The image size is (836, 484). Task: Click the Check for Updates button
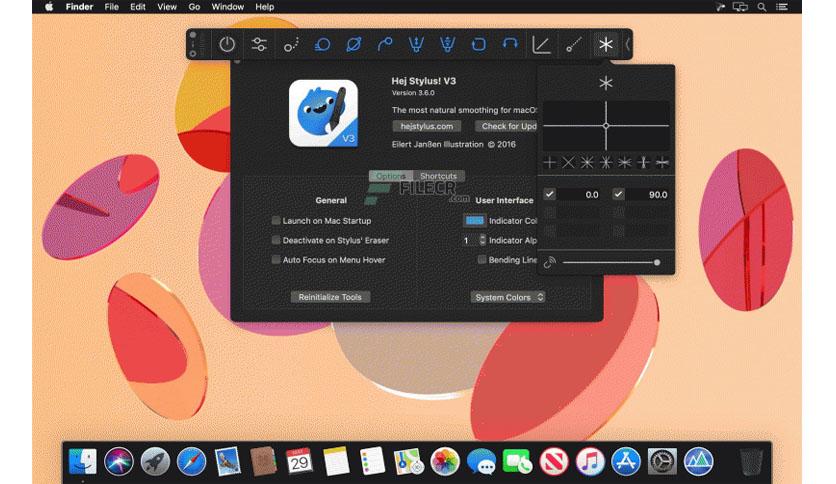[x=506, y=126]
